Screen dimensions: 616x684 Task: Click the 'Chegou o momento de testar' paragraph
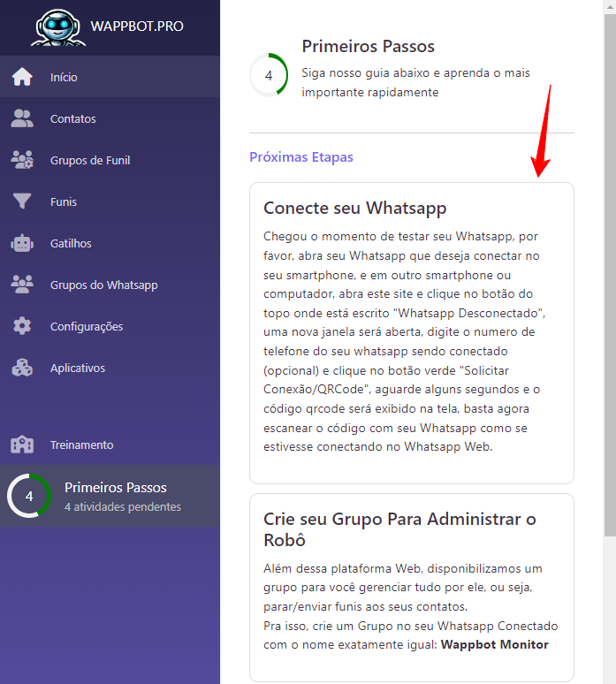click(x=405, y=341)
